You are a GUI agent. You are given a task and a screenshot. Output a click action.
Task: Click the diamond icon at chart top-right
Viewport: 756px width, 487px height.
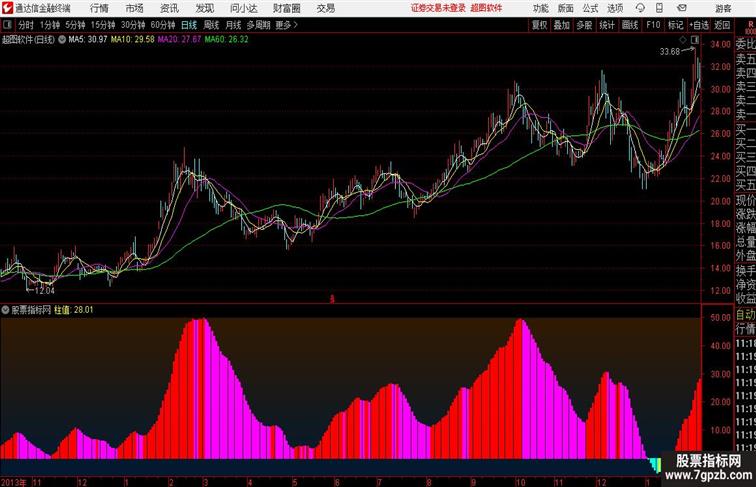(x=683, y=40)
